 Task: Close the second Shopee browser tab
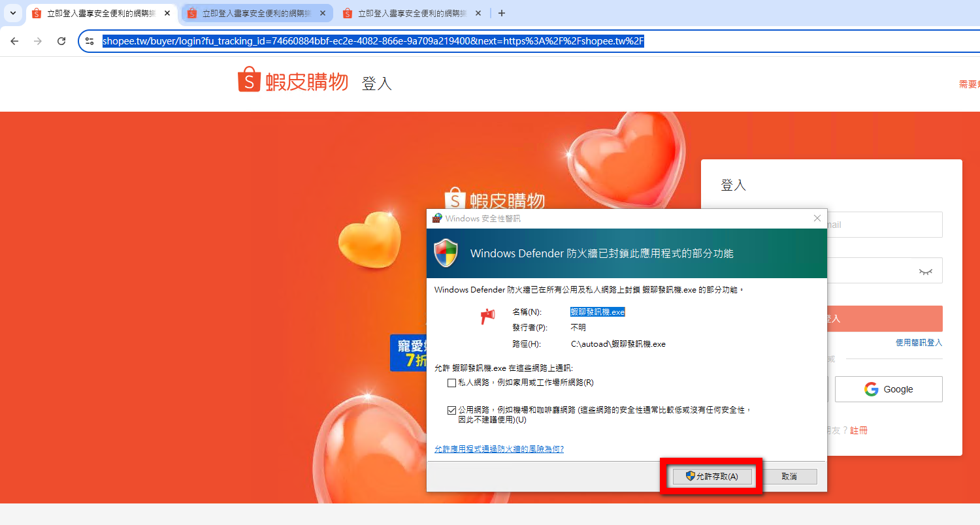click(x=322, y=13)
